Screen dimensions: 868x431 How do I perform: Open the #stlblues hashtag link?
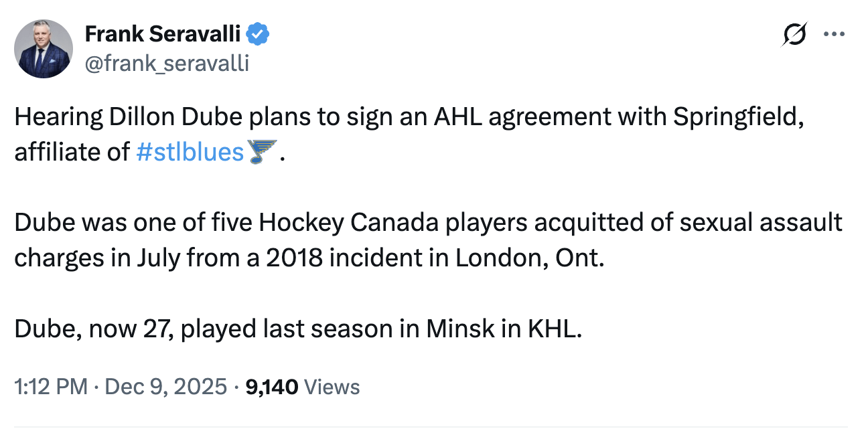(x=190, y=152)
